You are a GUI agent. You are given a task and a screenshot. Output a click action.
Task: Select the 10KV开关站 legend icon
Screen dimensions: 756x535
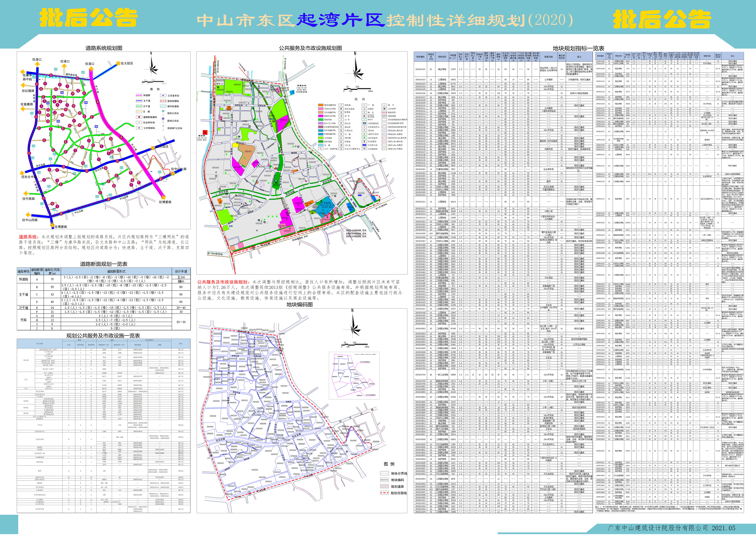pos(365,134)
